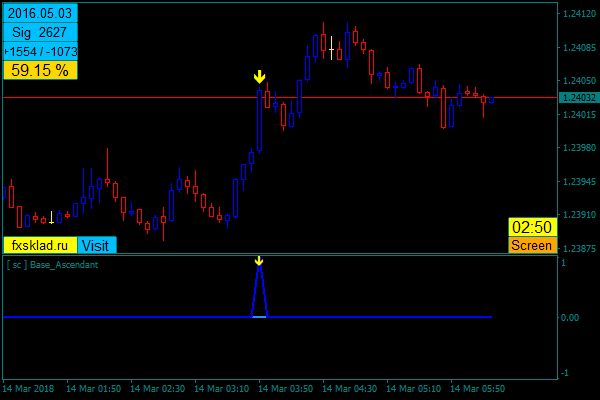Click the 14 Mar 2018 date on time axis
The image size is (600, 400).
pyautogui.click(x=28, y=388)
